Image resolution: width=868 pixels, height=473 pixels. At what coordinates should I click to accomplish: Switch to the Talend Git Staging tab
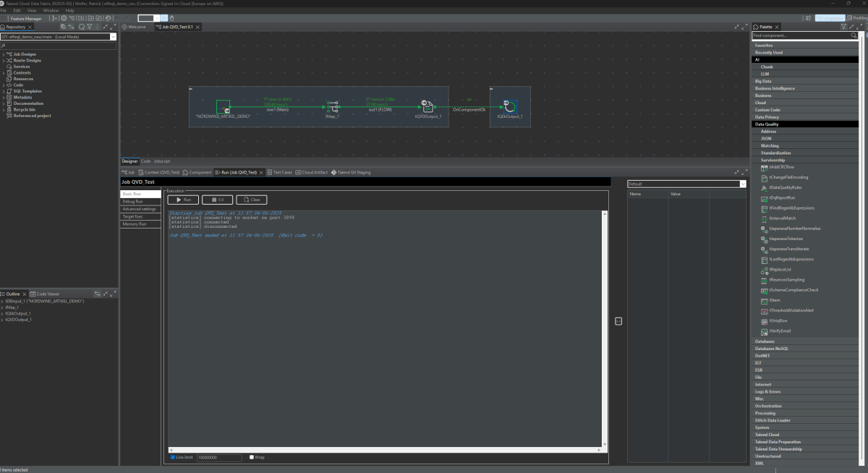click(351, 172)
